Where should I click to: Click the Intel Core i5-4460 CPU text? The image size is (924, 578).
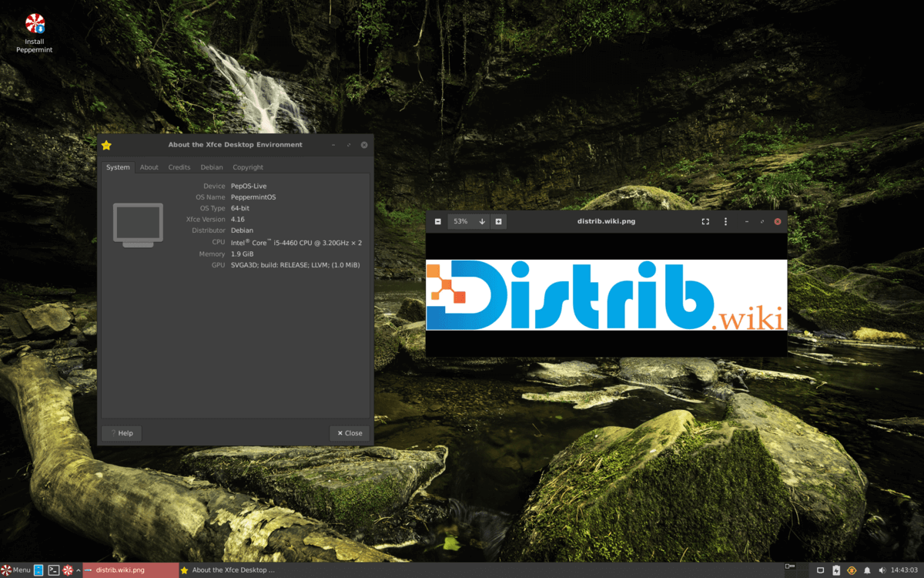coord(296,242)
